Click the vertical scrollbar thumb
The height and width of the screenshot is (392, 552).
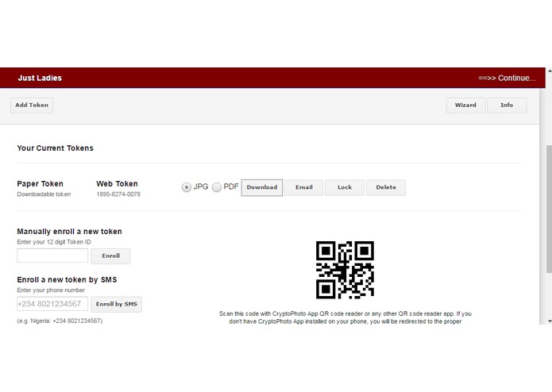coord(549,209)
